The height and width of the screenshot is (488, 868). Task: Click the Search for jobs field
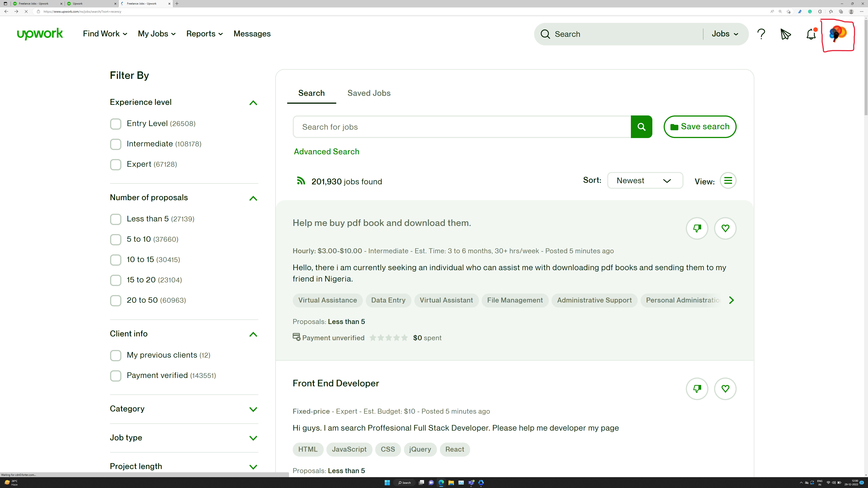pos(462,127)
